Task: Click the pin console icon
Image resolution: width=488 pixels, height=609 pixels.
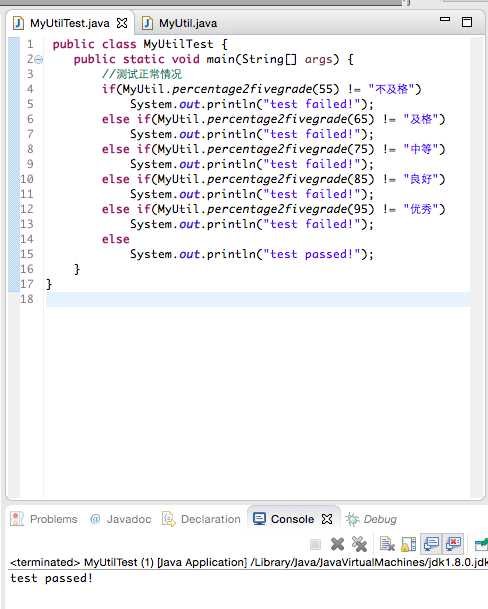Action: point(481,544)
